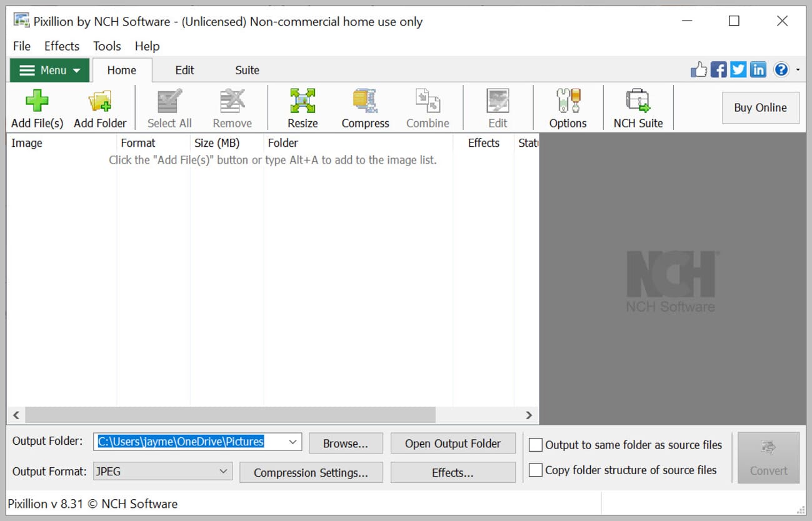
Task: Open the Tools menu
Action: (106, 46)
